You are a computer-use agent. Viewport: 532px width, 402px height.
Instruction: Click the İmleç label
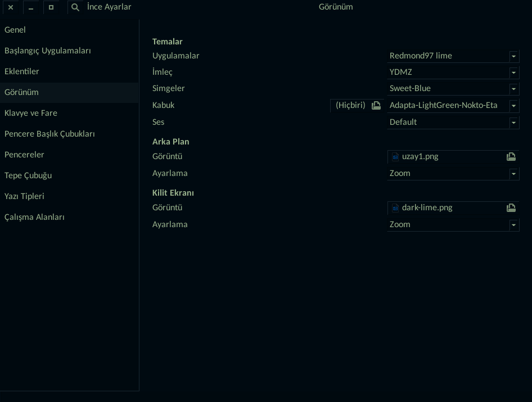pyautogui.click(x=162, y=72)
